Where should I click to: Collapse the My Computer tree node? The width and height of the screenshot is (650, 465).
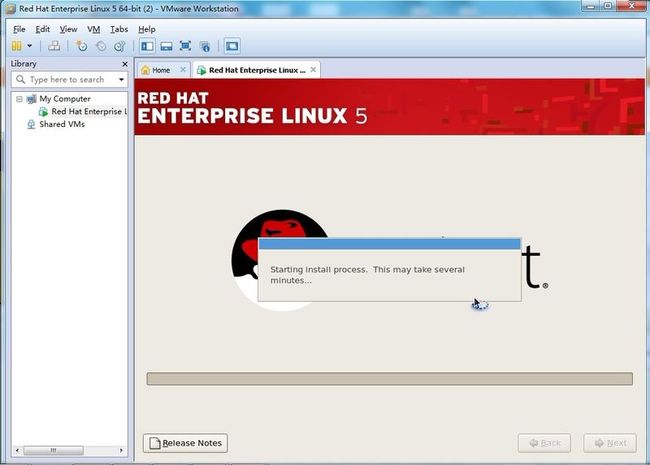[x=19, y=99]
